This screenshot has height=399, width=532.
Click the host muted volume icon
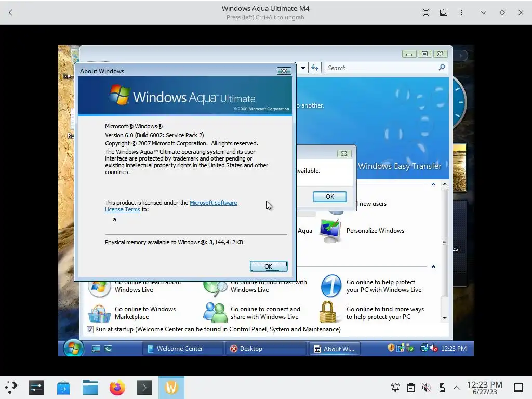[426, 388]
